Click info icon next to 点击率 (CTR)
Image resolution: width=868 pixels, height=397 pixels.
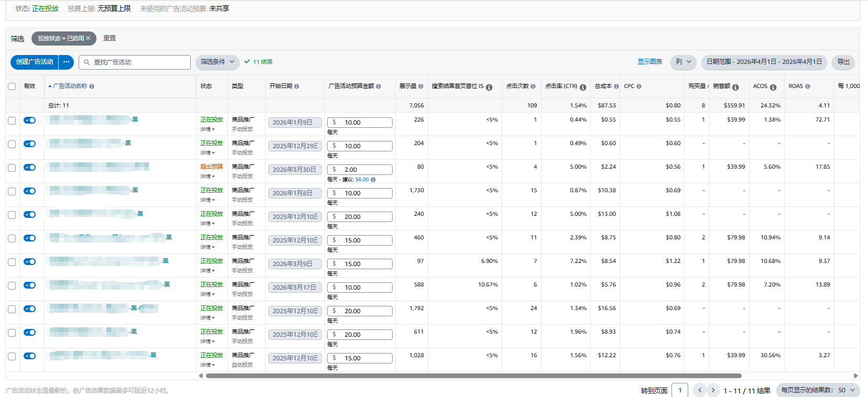(582, 87)
